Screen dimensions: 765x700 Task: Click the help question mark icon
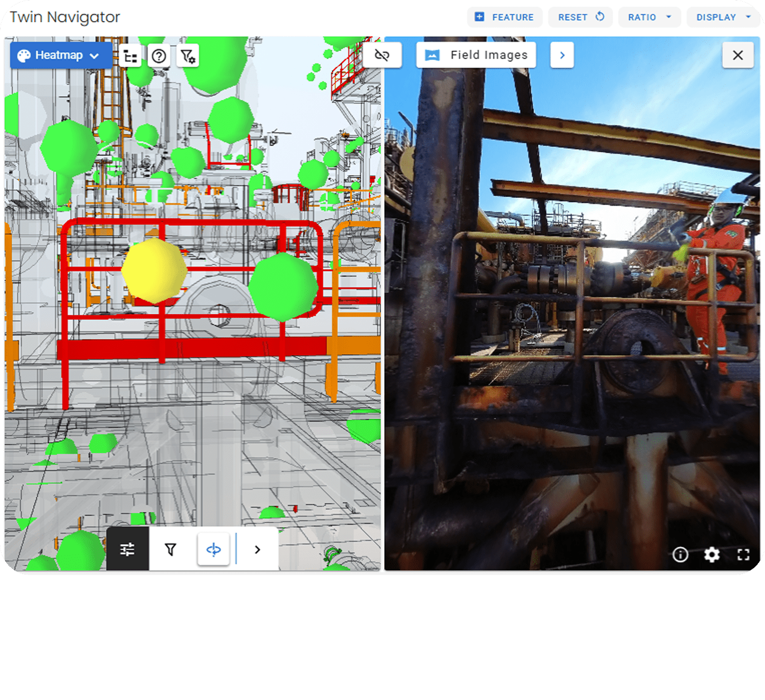tap(159, 56)
